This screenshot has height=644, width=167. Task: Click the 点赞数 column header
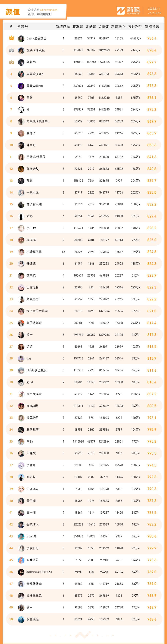(x=104, y=26)
